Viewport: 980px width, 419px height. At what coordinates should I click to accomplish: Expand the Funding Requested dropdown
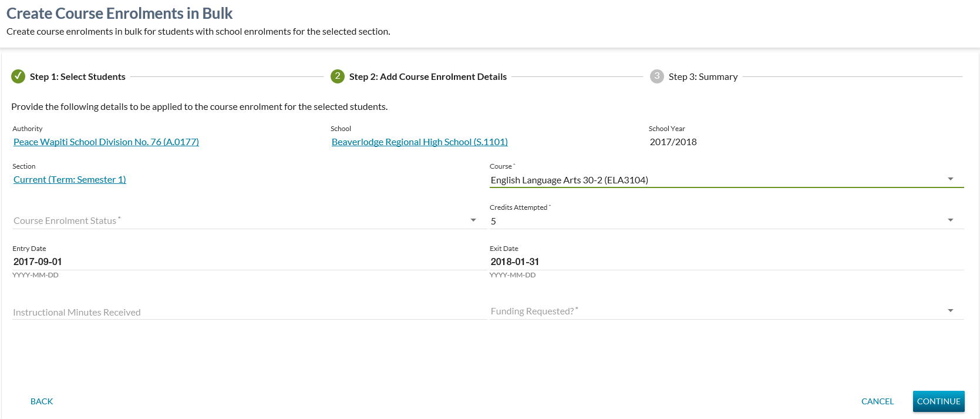click(x=950, y=311)
